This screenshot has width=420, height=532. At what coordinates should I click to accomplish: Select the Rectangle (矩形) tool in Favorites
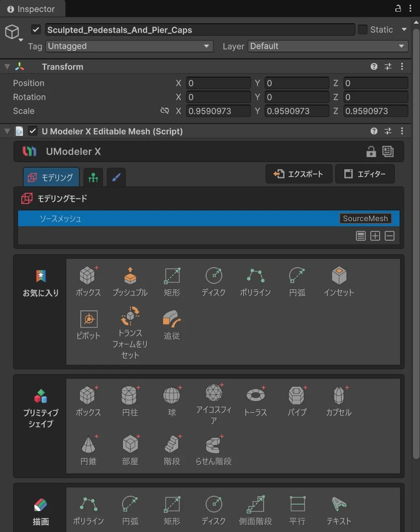[172, 282]
